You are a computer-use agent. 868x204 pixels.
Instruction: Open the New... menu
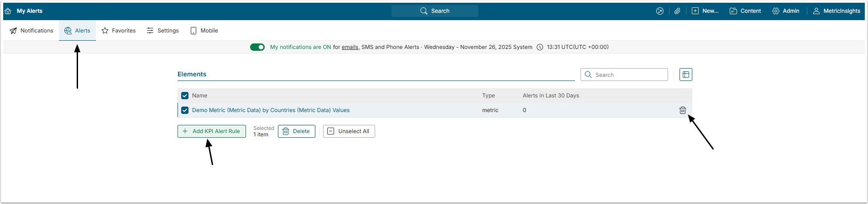(x=705, y=11)
